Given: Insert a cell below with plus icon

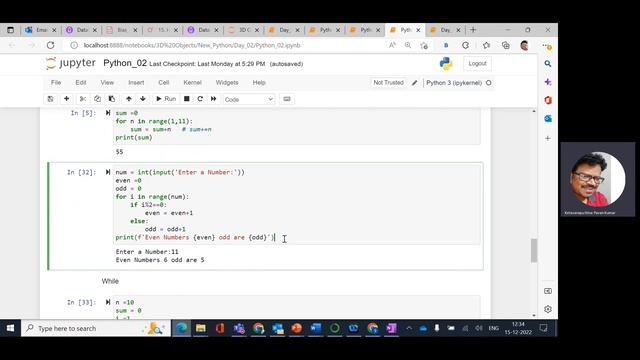Looking at the screenshot, I should coord(66,99).
